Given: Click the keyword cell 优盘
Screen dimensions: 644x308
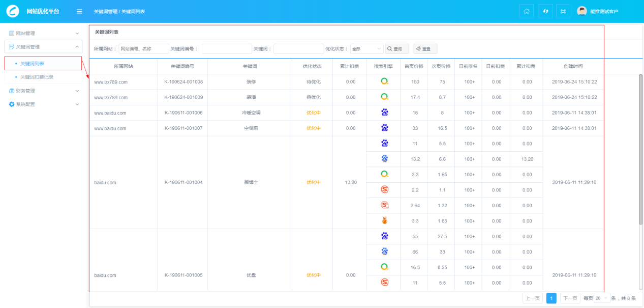Looking at the screenshot, I should pos(251,275).
